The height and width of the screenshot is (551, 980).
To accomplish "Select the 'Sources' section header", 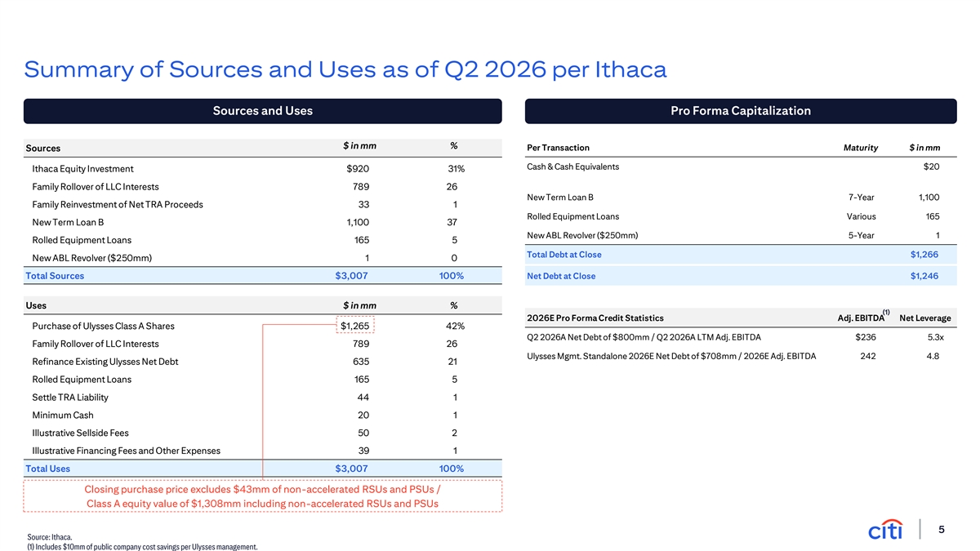I will (x=42, y=149).
